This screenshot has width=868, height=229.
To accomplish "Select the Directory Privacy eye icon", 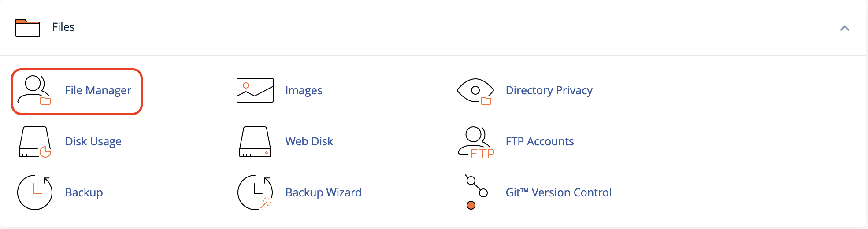I will click(475, 91).
